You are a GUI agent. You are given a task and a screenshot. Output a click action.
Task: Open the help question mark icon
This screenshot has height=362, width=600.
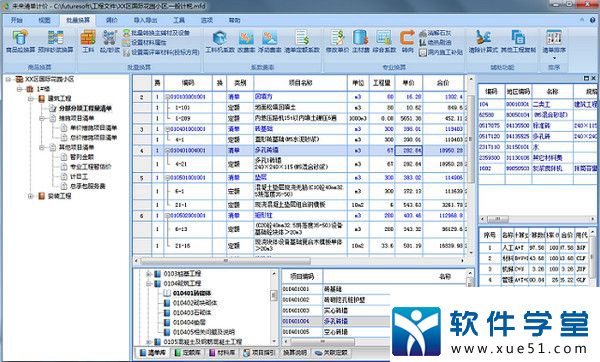pos(593,20)
